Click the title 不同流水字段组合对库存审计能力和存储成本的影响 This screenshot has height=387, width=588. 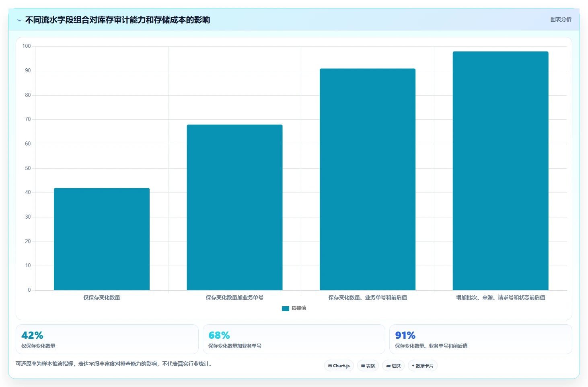point(117,20)
